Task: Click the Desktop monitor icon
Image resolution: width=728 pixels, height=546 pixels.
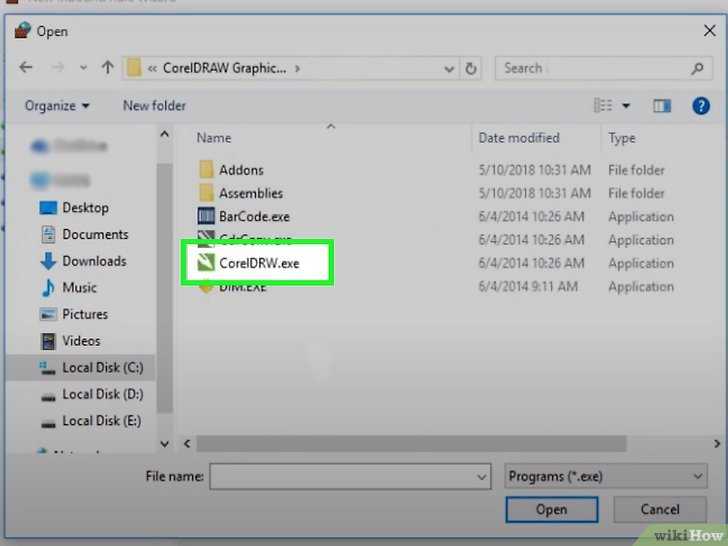Action: 48,208
